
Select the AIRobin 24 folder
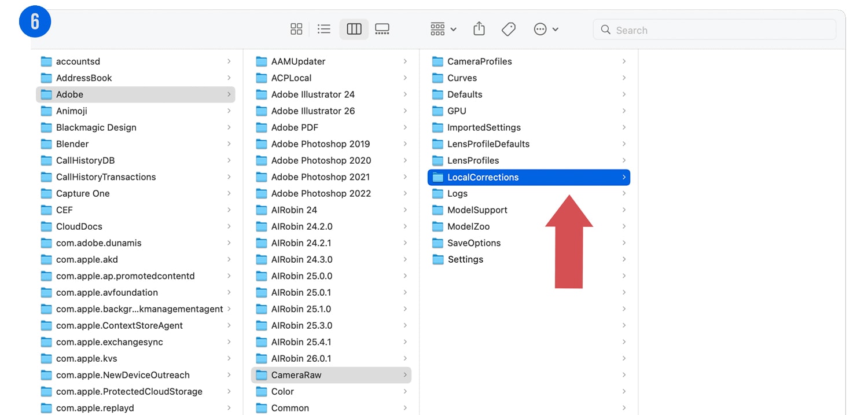pos(331,210)
